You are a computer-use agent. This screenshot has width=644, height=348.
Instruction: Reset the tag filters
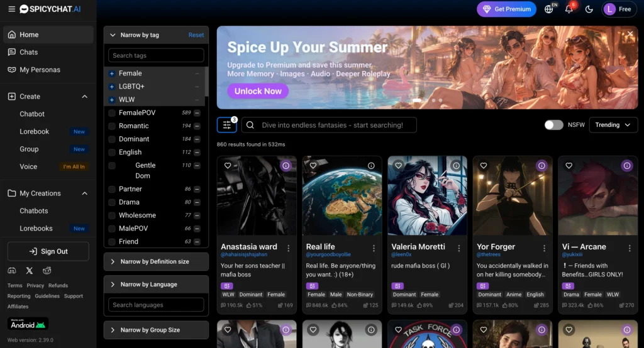click(x=196, y=35)
